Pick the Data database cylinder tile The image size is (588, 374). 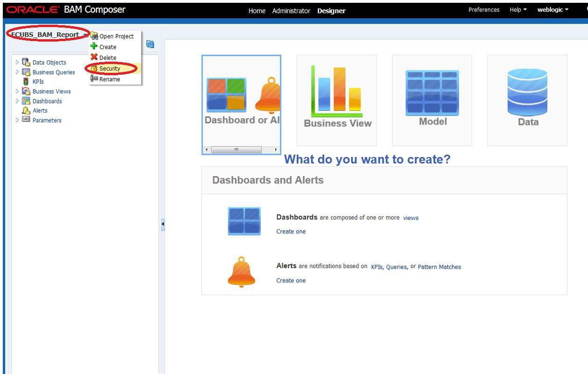point(527,100)
